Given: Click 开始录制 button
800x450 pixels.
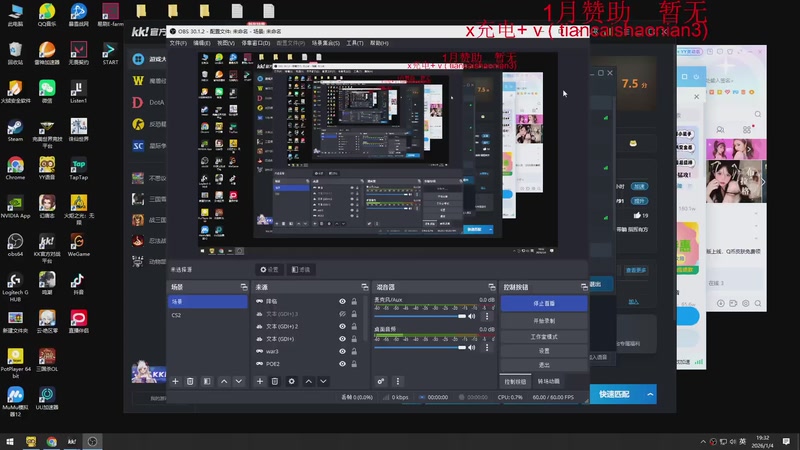Looking at the screenshot, I should [x=544, y=321].
